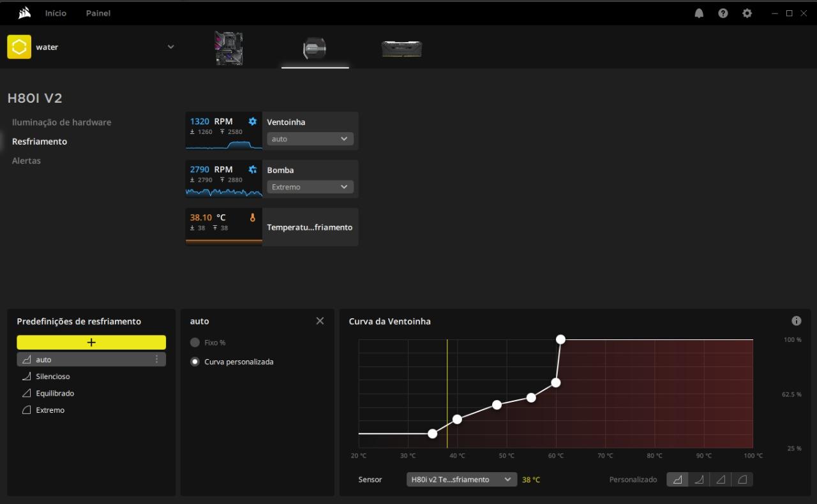This screenshot has width=817, height=504.
Task: Open the Alertas section
Action: click(26, 161)
